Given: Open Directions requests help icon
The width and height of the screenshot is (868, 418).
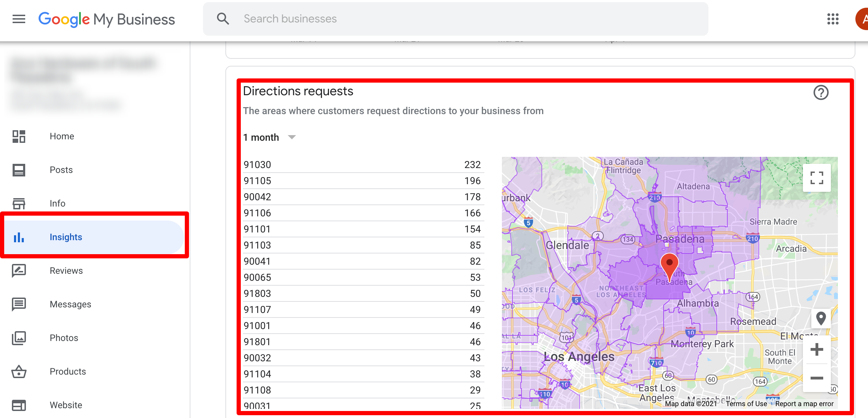Looking at the screenshot, I should (820, 93).
